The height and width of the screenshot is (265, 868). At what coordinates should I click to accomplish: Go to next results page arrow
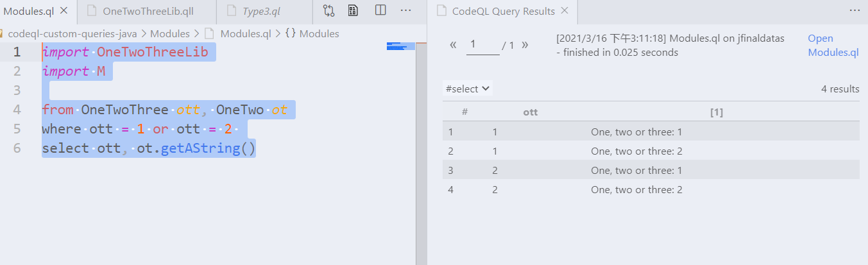(525, 45)
